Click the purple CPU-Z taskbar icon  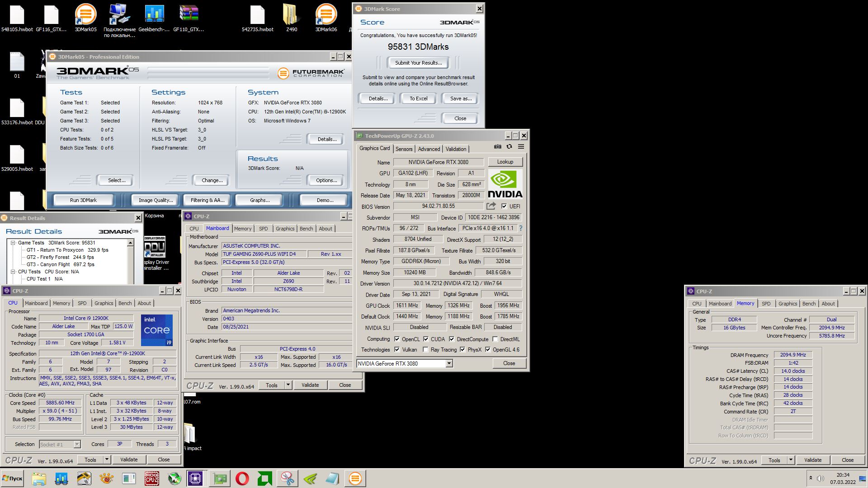[x=195, y=479]
